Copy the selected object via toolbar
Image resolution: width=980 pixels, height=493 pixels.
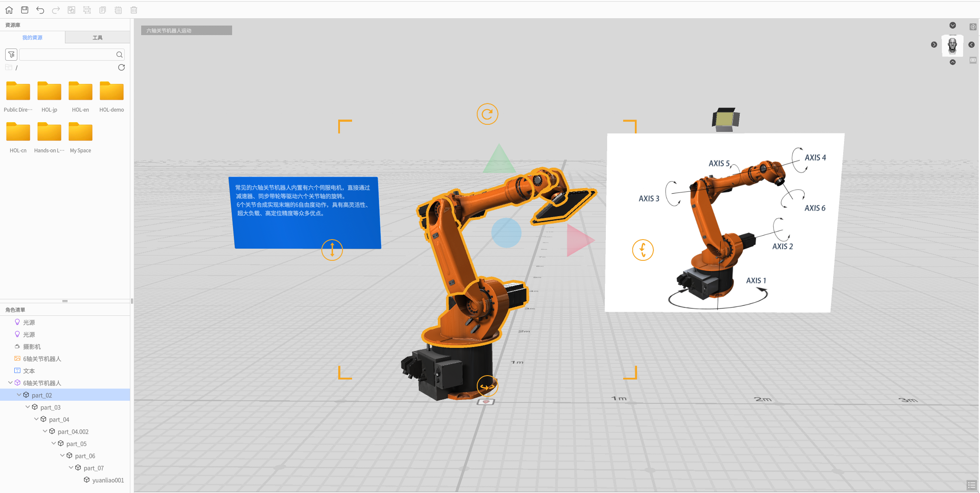coord(103,10)
